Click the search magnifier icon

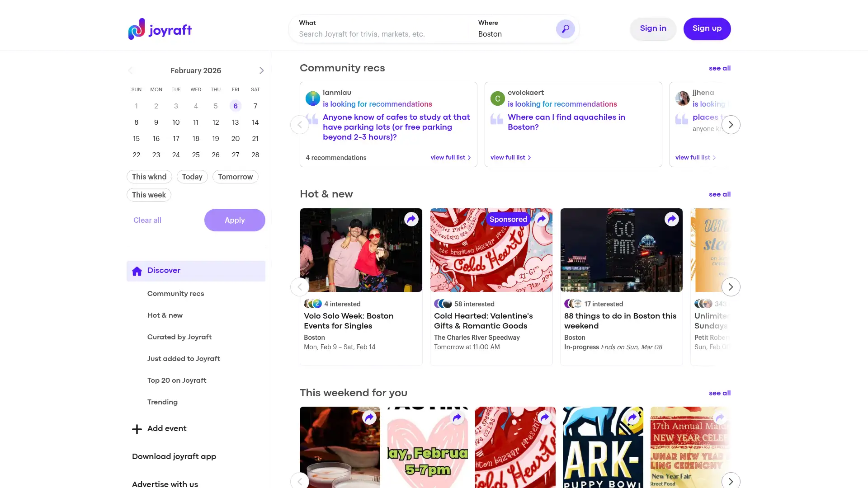pyautogui.click(x=565, y=28)
